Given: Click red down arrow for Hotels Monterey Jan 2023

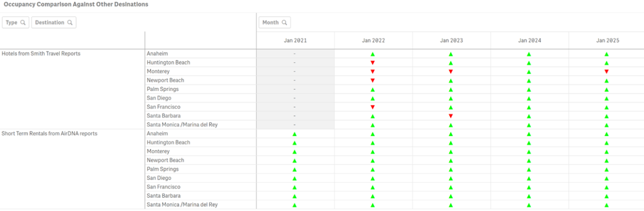Looking at the screenshot, I should tap(451, 72).
